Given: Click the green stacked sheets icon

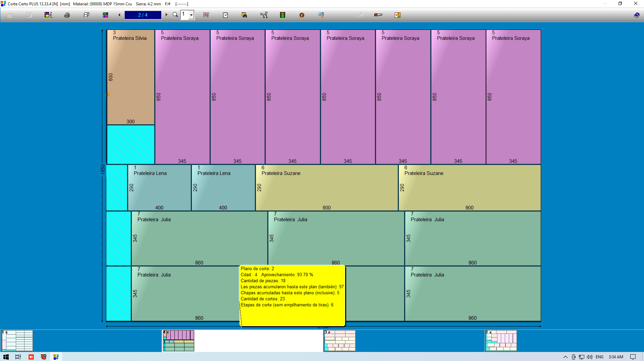Looking at the screenshot, I should coord(282,15).
